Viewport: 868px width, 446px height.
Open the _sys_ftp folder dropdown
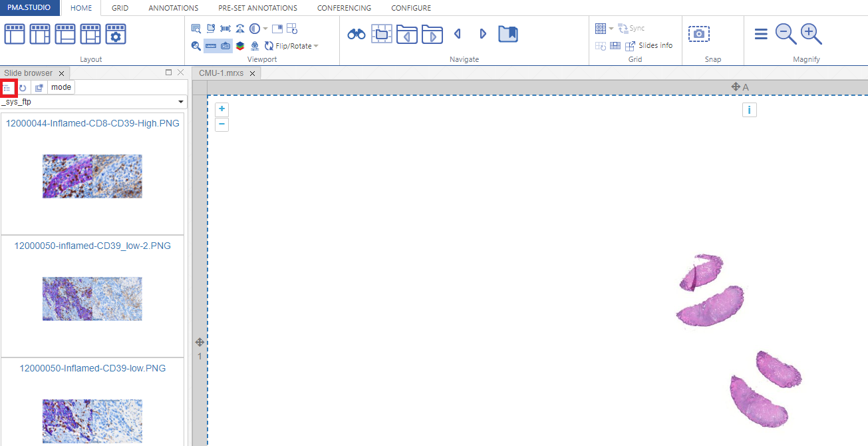point(180,103)
